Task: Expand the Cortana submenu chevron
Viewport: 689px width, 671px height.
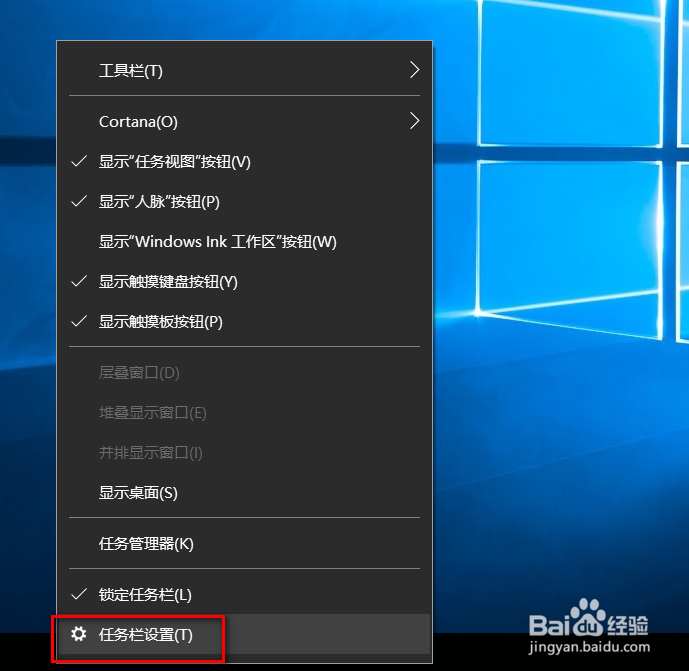Action: click(x=414, y=121)
